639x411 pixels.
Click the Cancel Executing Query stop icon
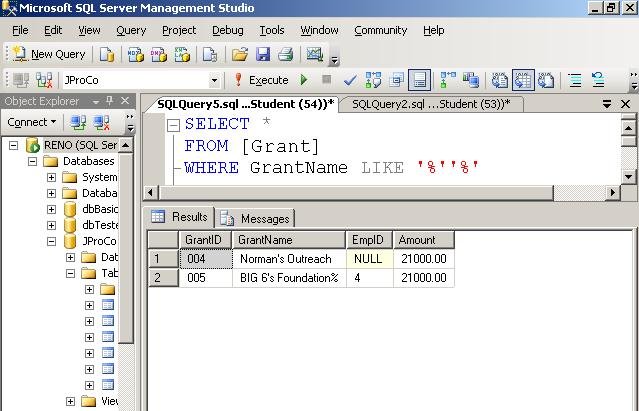326,79
